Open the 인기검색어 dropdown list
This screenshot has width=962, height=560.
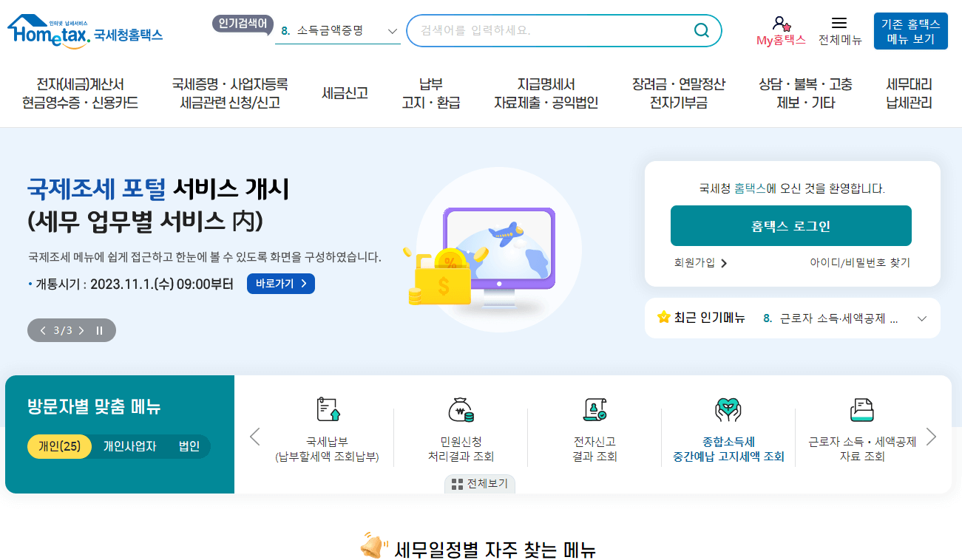pos(393,30)
